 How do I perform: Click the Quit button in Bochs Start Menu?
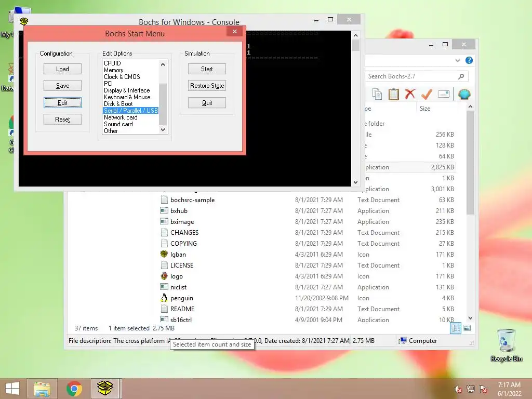pyautogui.click(x=207, y=102)
